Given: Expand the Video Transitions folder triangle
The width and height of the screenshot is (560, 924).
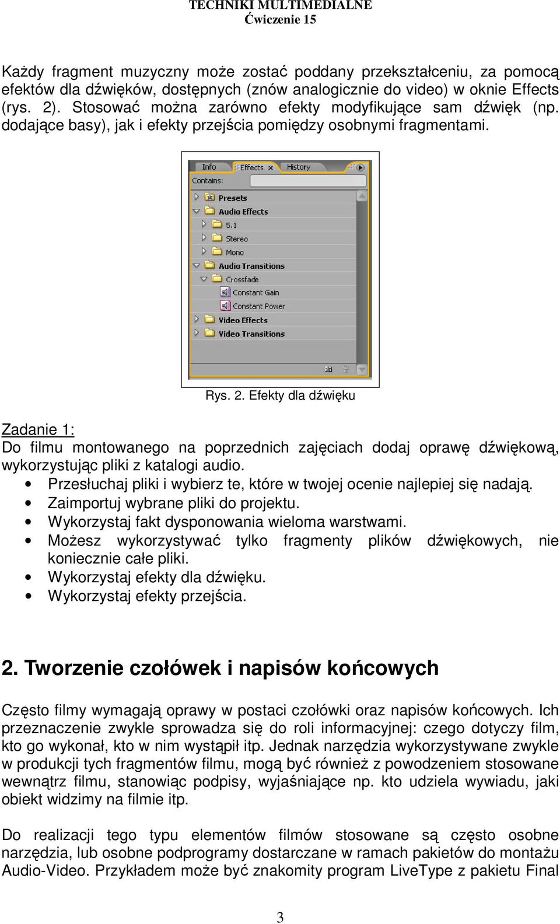Looking at the screenshot, I should coord(197,333).
